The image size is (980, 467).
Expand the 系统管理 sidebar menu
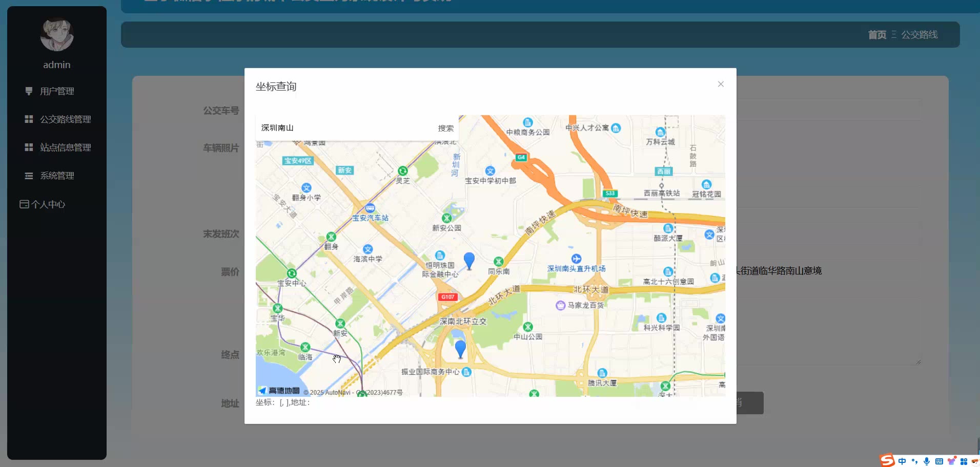57,176
